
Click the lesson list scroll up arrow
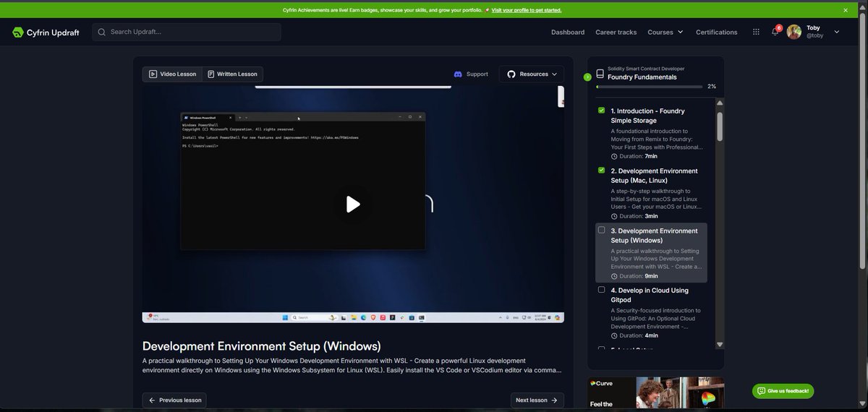(x=720, y=103)
